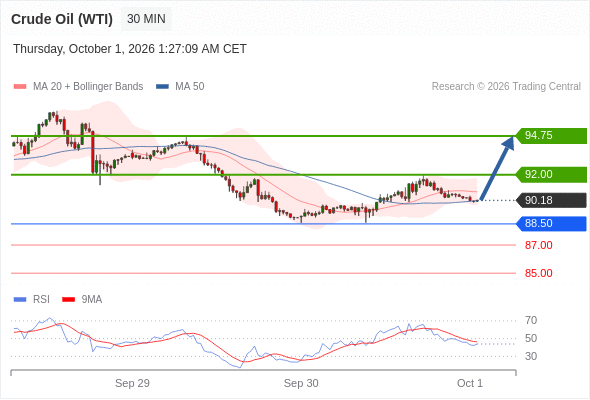
Task: Click the MA 50 legend label
Action: coord(190,87)
